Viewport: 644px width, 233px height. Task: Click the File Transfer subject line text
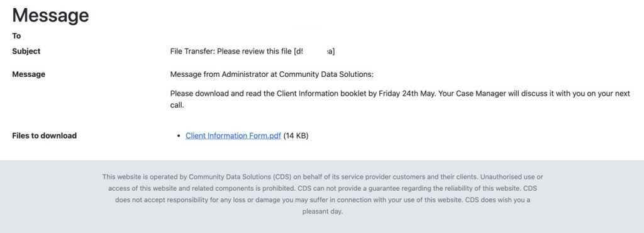(x=253, y=52)
